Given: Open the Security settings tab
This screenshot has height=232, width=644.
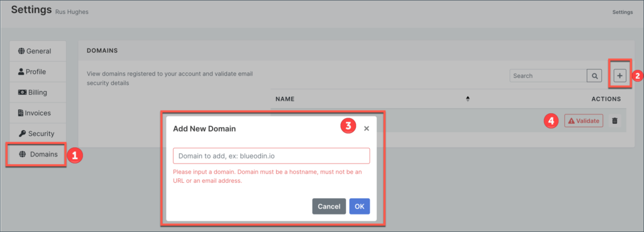Looking at the screenshot, I should [x=38, y=133].
